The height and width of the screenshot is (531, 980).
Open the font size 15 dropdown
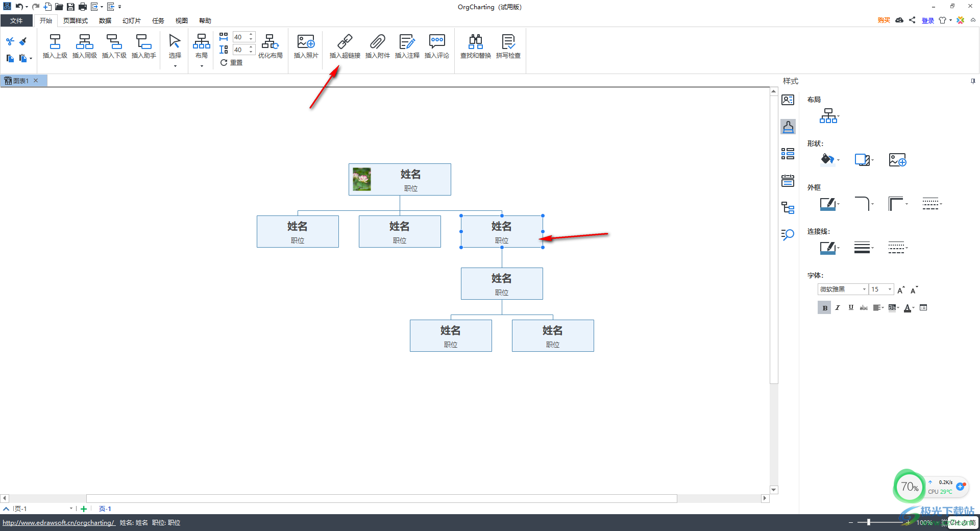[x=890, y=289]
